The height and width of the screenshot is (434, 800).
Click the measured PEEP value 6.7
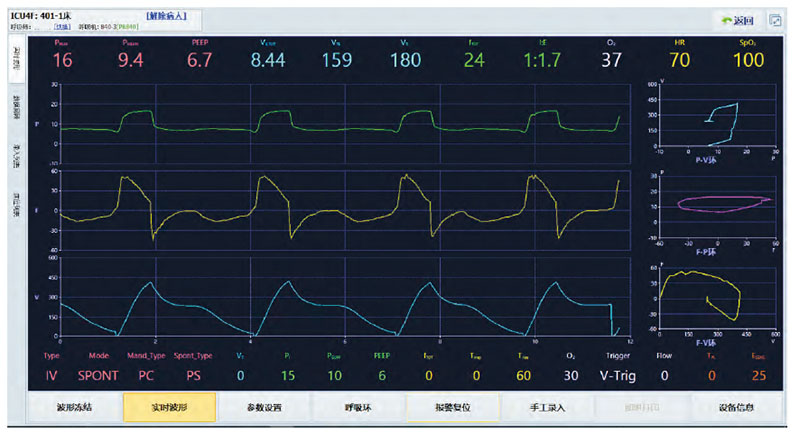click(x=199, y=60)
